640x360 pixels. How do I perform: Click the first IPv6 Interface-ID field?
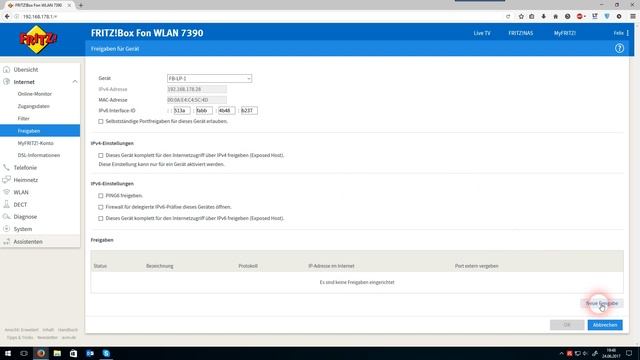click(x=182, y=111)
